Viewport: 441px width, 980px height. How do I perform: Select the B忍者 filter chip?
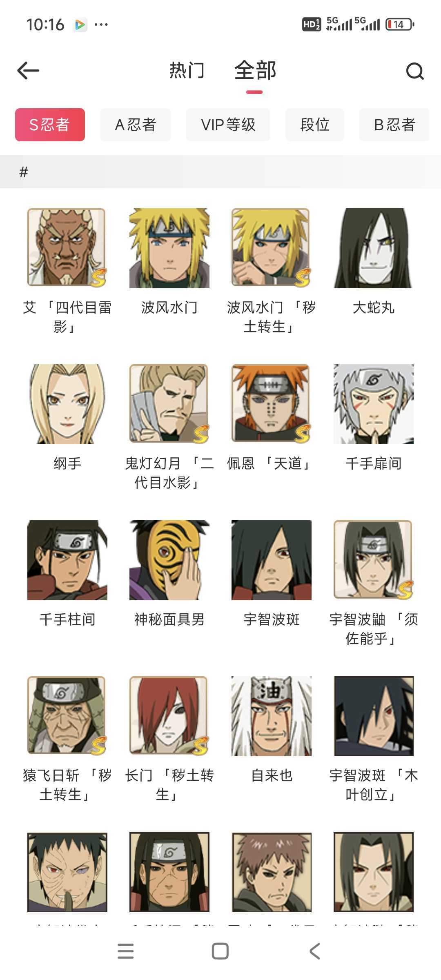click(394, 125)
